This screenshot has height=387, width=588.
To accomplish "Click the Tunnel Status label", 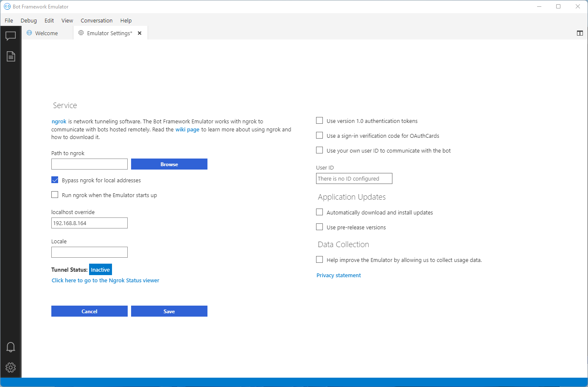I will click(x=70, y=270).
